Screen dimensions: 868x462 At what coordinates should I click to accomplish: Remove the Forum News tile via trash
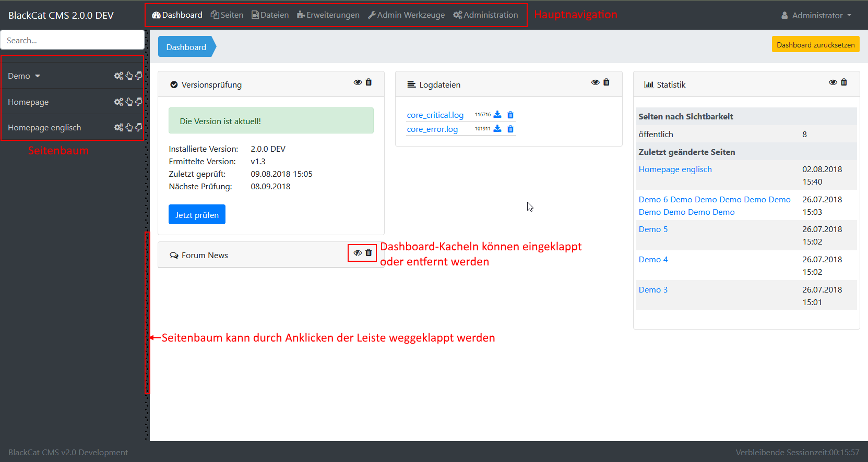[x=368, y=253]
